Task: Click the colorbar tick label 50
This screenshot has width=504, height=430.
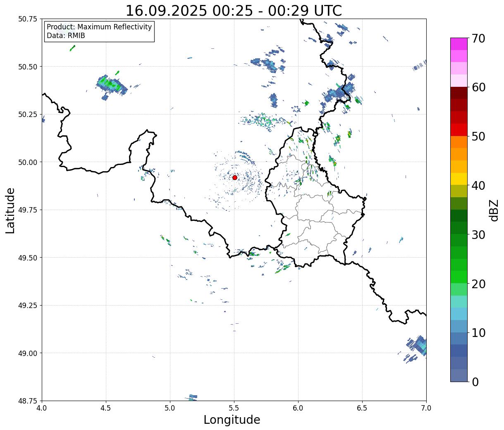Action: coord(478,136)
